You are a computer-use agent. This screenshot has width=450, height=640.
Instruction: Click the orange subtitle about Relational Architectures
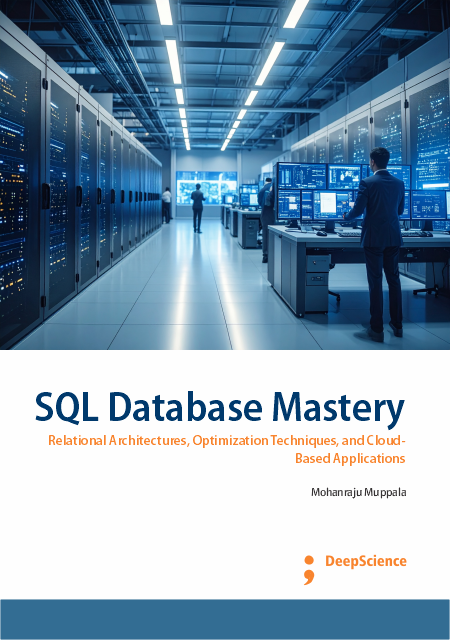tap(227, 449)
